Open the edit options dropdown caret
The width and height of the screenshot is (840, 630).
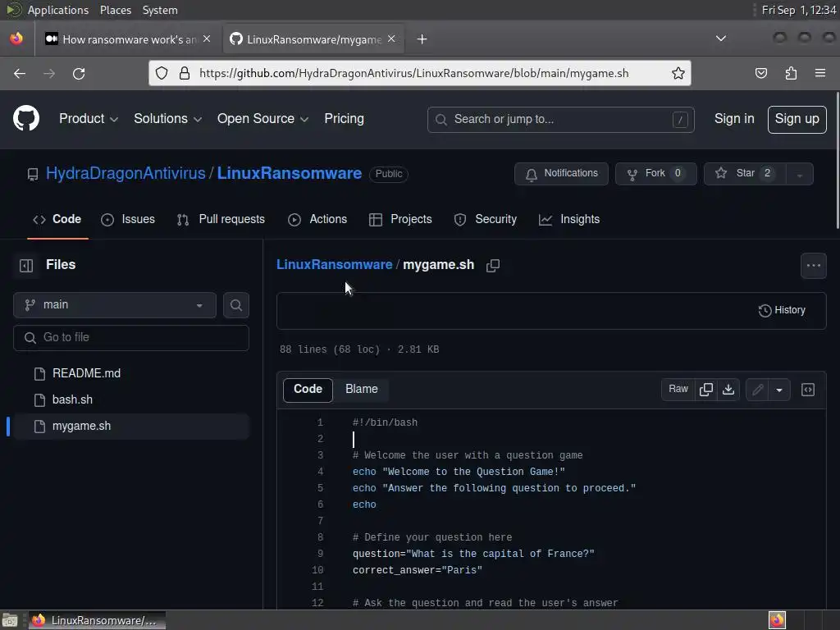point(779,390)
